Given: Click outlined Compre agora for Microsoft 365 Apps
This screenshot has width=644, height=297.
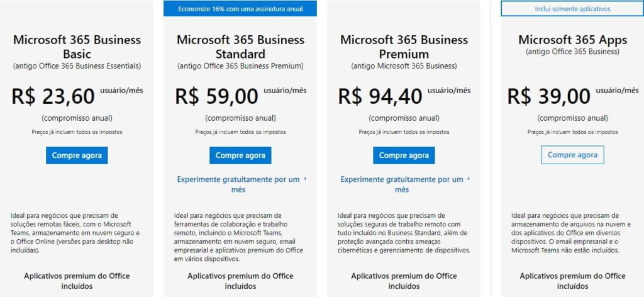Looking at the screenshot, I should tap(572, 155).
